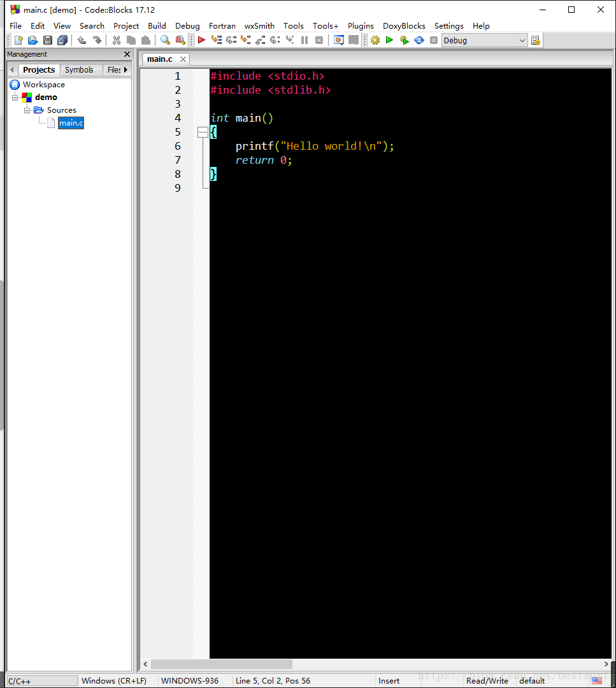Click the Build and run icon
Screen dimensions: 616x688
click(x=405, y=40)
